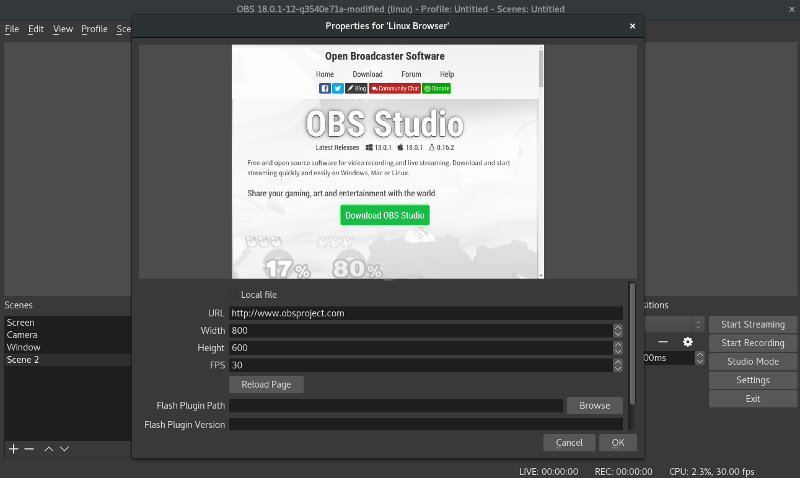Increase the FPS spinner value
The width and height of the screenshot is (800, 478).
click(618, 362)
